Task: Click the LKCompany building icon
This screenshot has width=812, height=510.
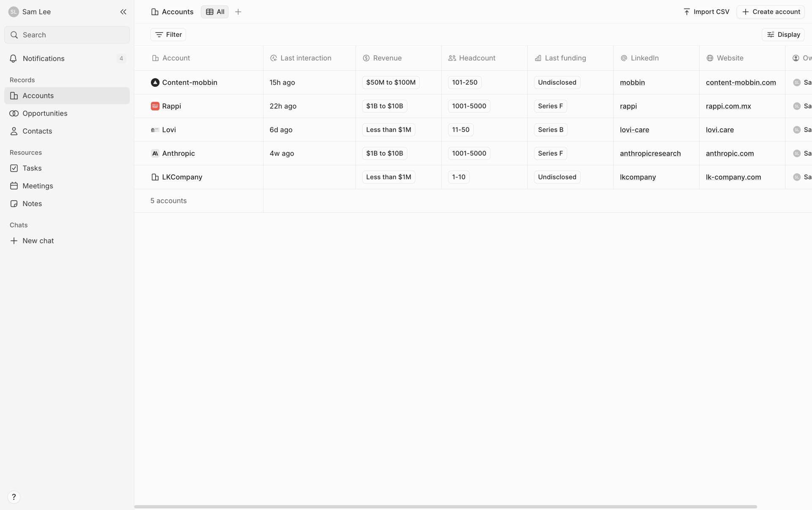Action: coord(155,177)
